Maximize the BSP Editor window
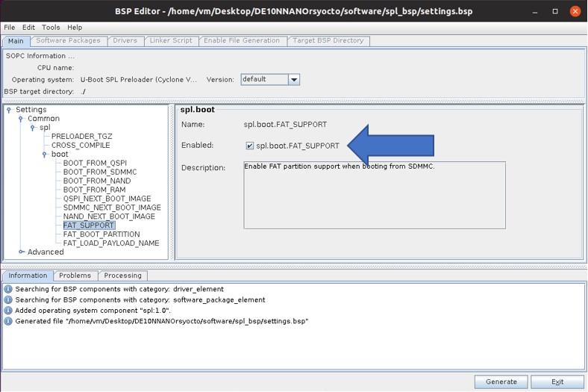 click(555, 11)
